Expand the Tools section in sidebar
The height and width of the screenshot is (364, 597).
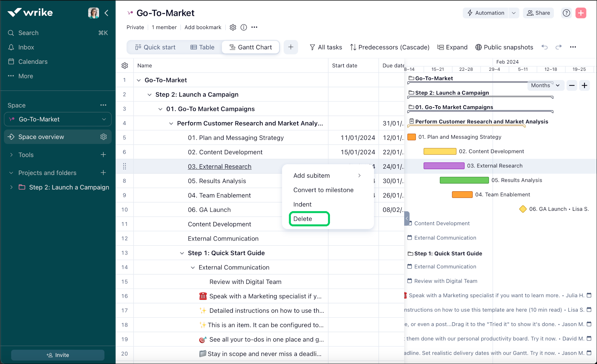pyautogui.click(x=12, y=155)
